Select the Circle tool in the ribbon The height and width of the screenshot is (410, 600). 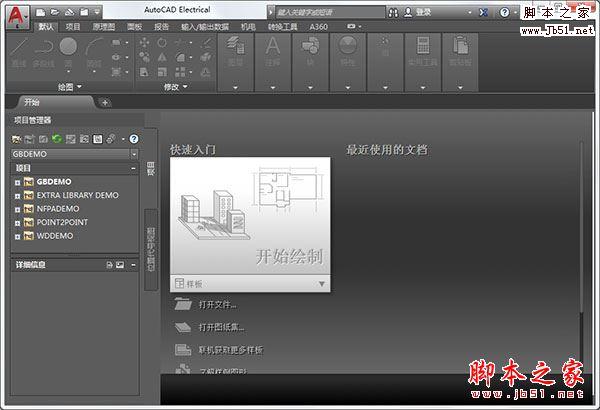(x=69, y=47)
